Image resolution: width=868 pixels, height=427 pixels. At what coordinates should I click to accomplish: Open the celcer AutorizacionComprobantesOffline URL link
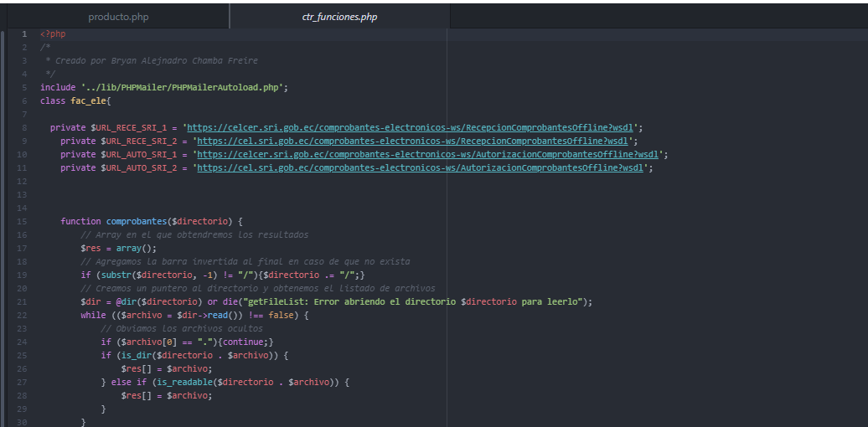pyautogui.click(x=429, y=154)
